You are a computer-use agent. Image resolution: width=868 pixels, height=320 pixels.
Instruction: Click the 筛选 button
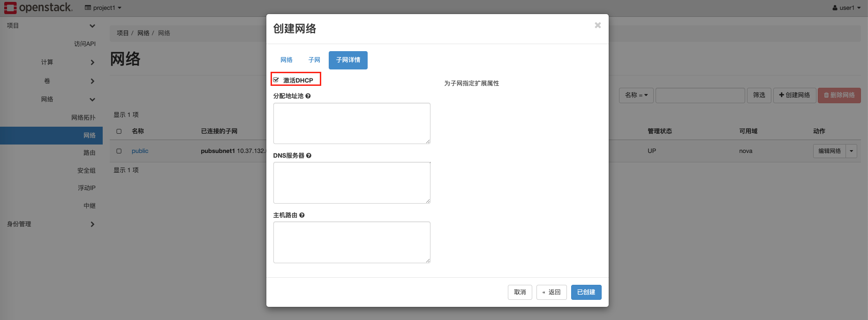pyautogui.click(x=759, y=95)
